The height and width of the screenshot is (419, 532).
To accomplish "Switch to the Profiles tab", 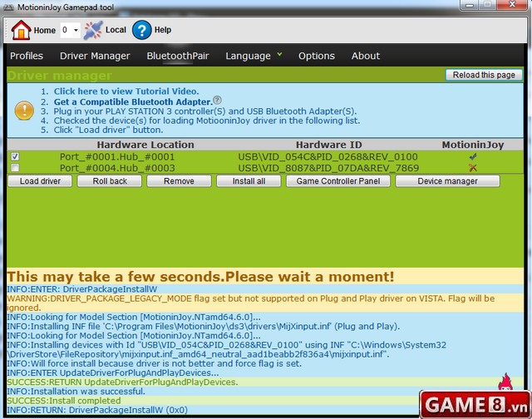I will [x=27, y=56].
